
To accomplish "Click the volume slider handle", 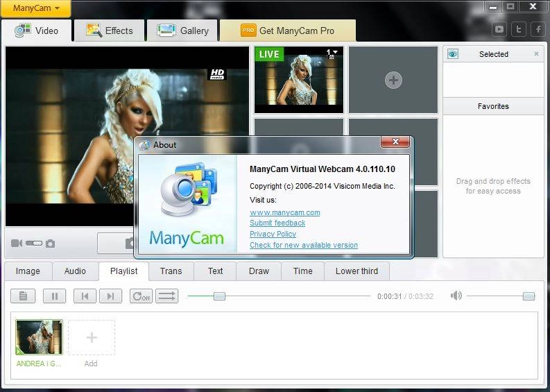I will tap(529, 296).
